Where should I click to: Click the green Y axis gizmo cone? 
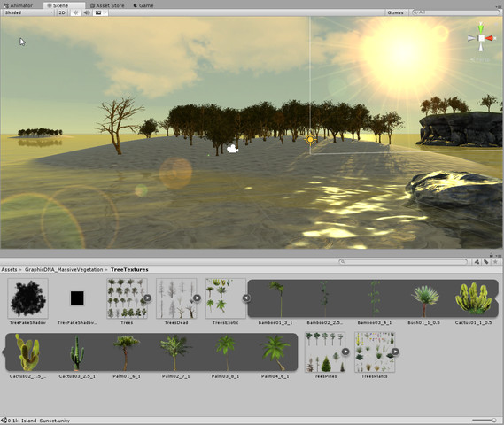pos(481,28)
